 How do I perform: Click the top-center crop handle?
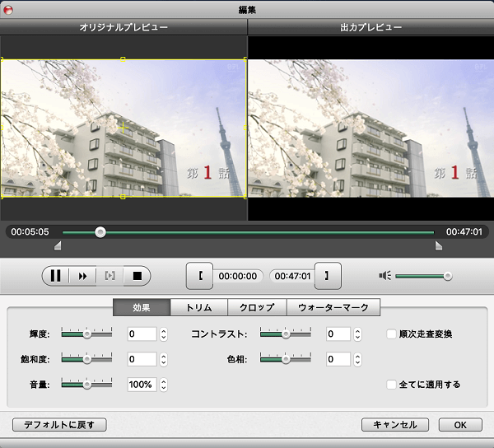(123, 59)
